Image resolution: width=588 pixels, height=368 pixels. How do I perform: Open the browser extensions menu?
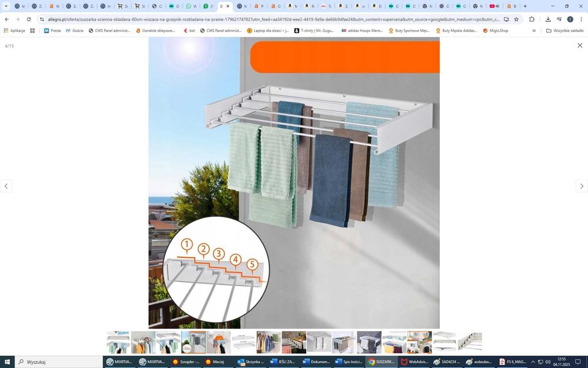(x=532, y=19)
